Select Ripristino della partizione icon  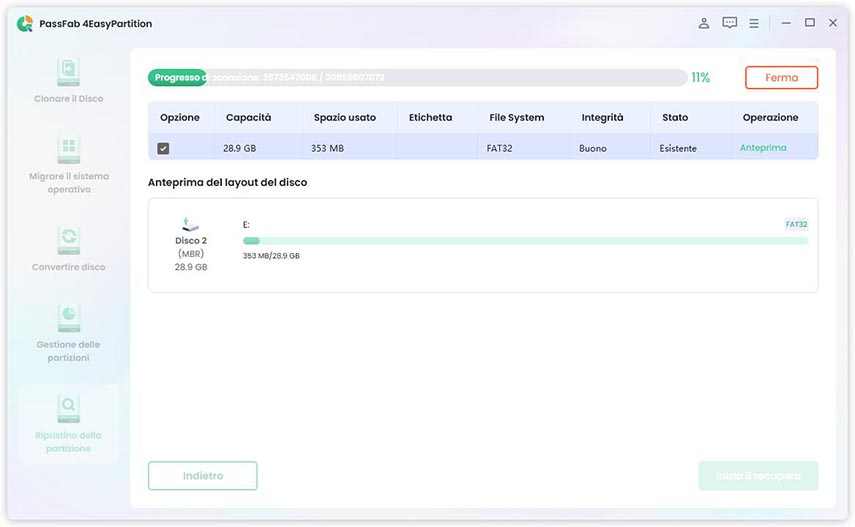pyautogui.click(x=69, y=407)
